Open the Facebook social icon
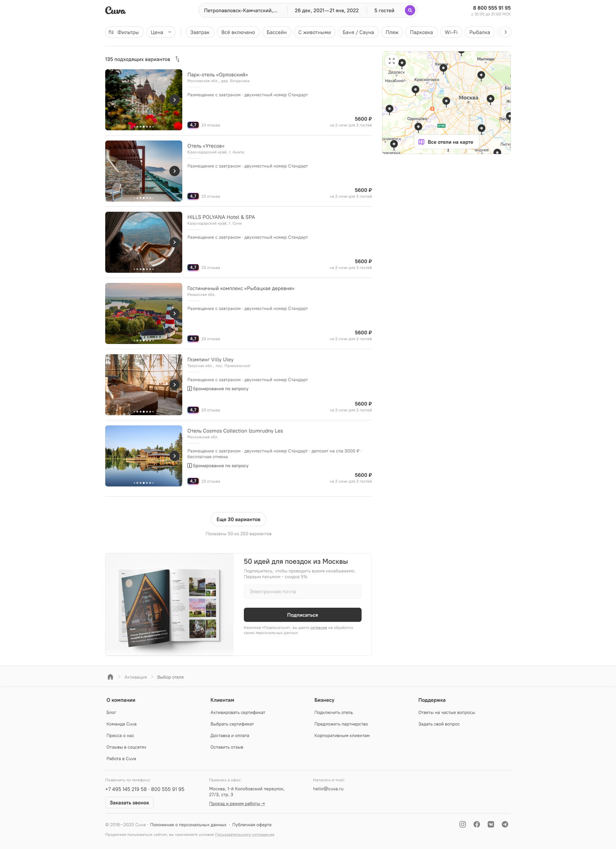This screenshot has height=849, width=616. click(477, 824)
